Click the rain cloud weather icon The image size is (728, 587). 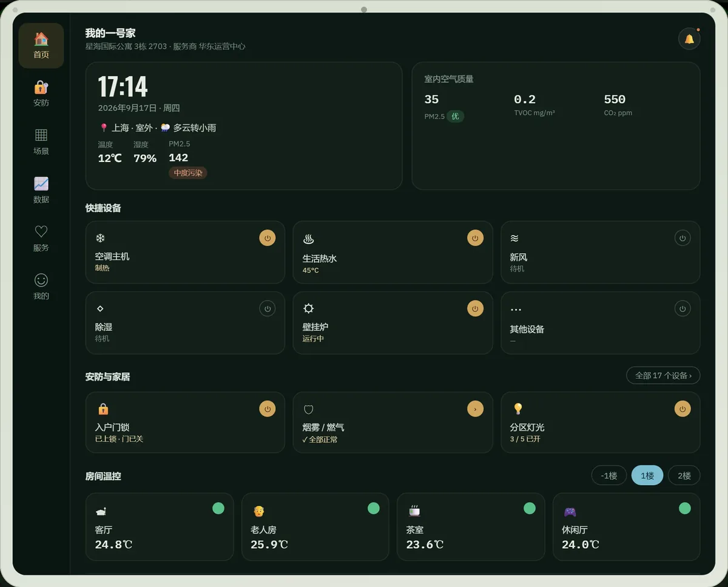pyautogui.click(x=165, y=127)
